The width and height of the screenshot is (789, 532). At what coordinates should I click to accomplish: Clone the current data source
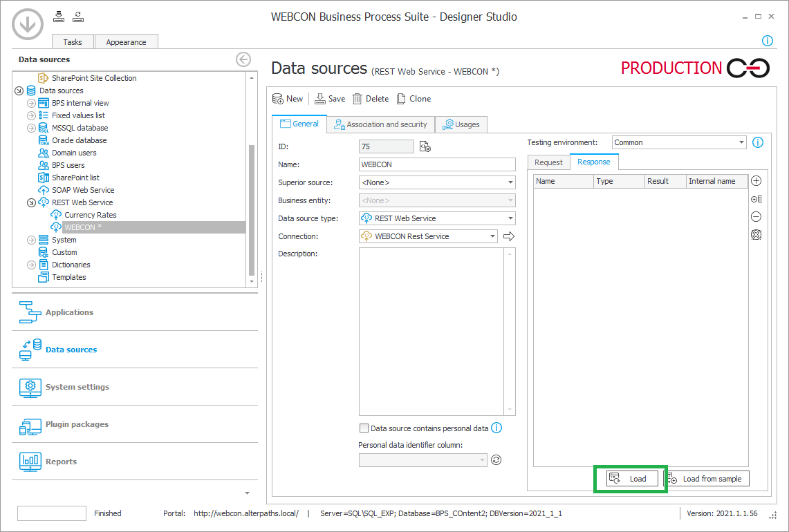(x=414, y=99)
